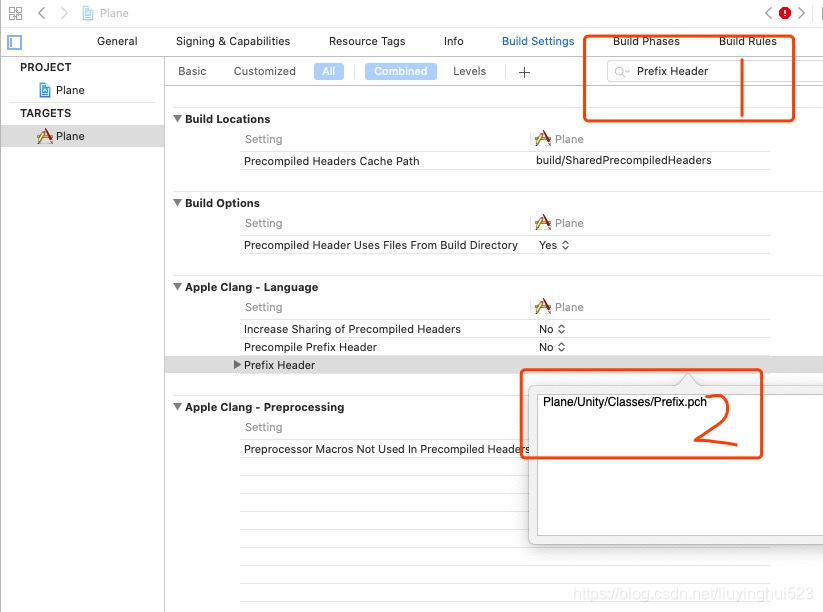823x612 pixels.
Task: Select the Combined view mode
Action: click(x=400, y=71)
